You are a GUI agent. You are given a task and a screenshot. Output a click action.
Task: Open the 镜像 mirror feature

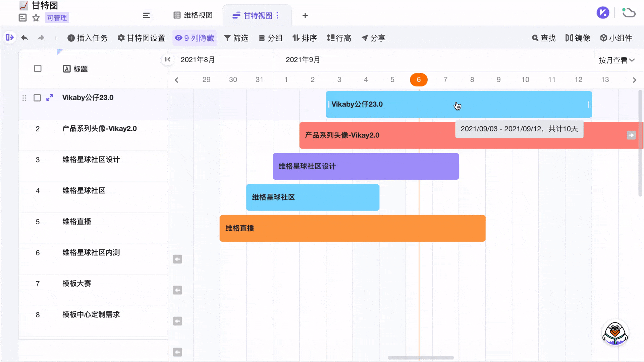coord(578,38)
